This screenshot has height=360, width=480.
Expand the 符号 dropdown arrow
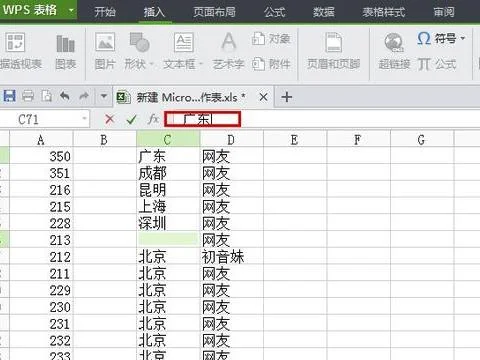point(463,39)
